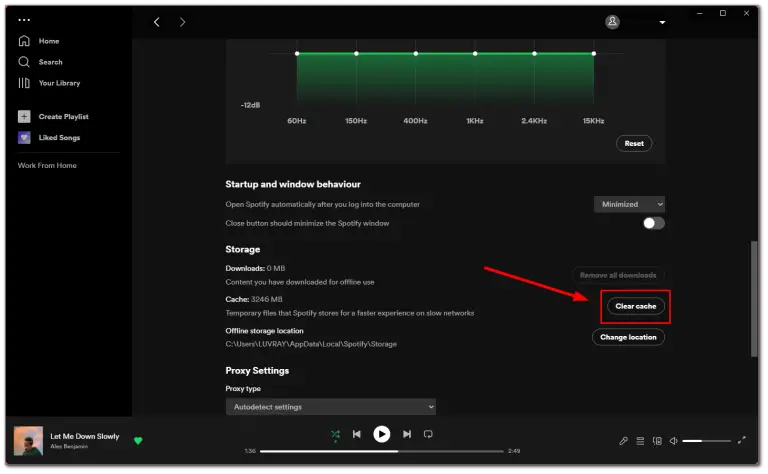Click the Change location button

click(628, 337)
